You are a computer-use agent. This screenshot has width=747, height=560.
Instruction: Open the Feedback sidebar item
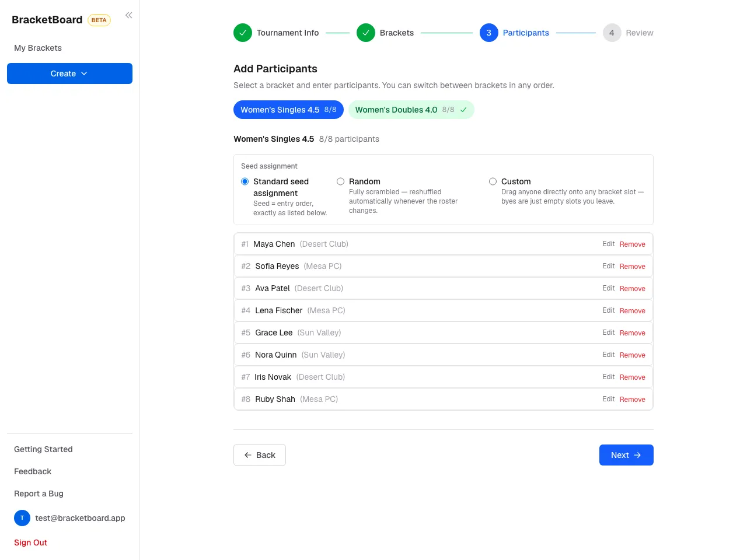(x=33, y=471)
